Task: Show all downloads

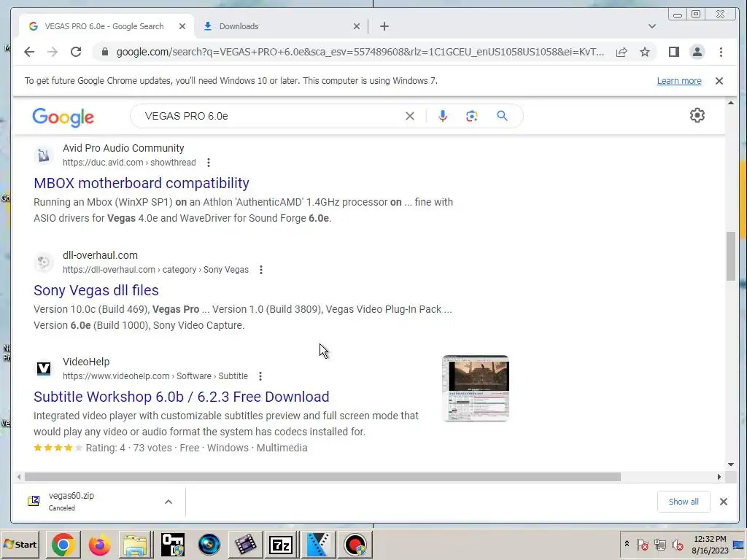Action: point(683,502)
